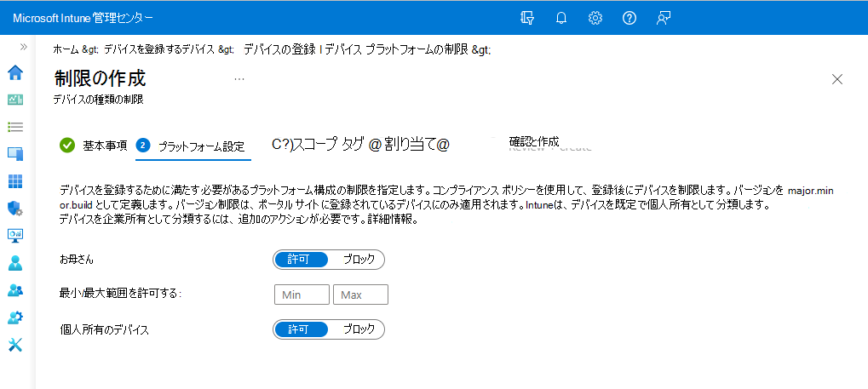868x389 pixels.
Task: Open Devices icon in sidebar
Action: coord(15,154)
